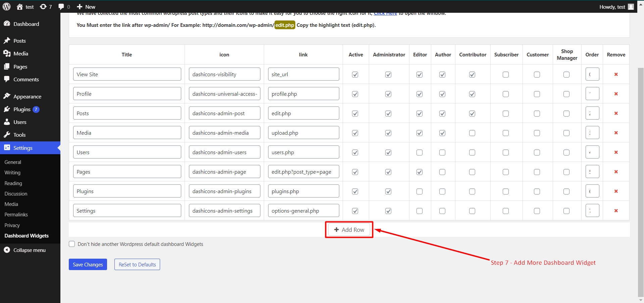Click the Posts pin icon in sidebar
This screenshot has width=644, height=303.
pos(7,41)
